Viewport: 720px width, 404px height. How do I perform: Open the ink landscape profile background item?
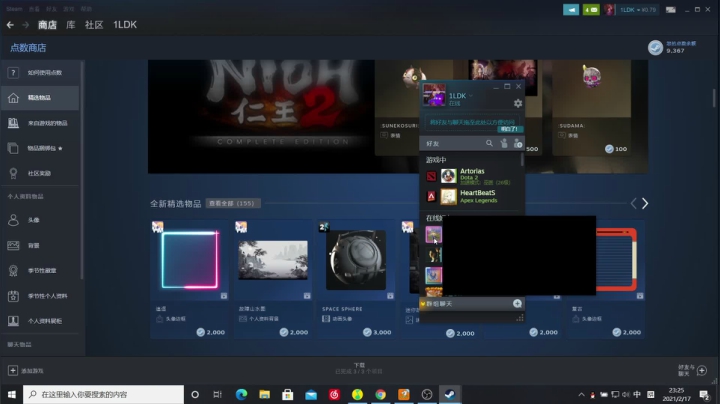click(x=273, y=279)
